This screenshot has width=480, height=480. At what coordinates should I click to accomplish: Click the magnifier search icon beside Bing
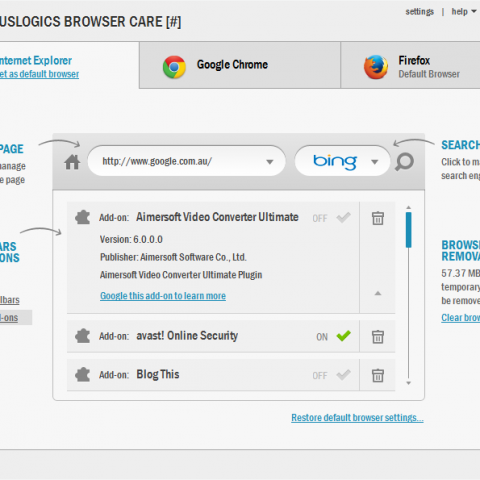(404, 162)
